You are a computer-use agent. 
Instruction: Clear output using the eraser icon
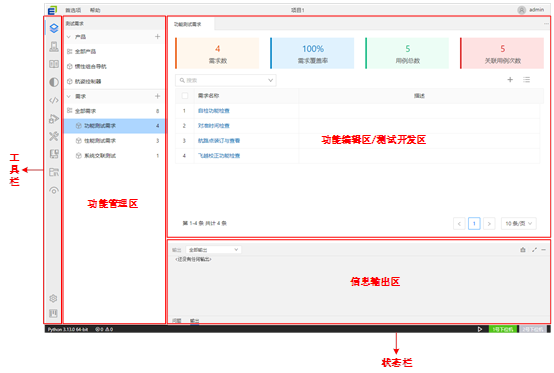tap(523, 250)
